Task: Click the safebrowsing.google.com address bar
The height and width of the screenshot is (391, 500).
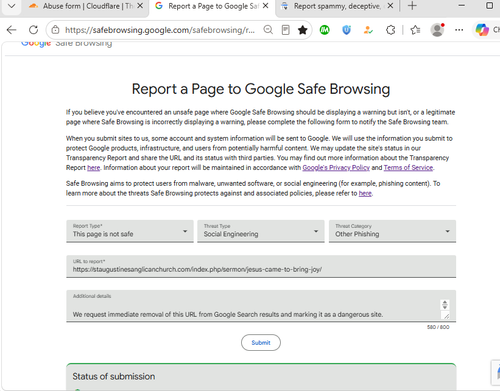Action: click(x=160, y=30)
